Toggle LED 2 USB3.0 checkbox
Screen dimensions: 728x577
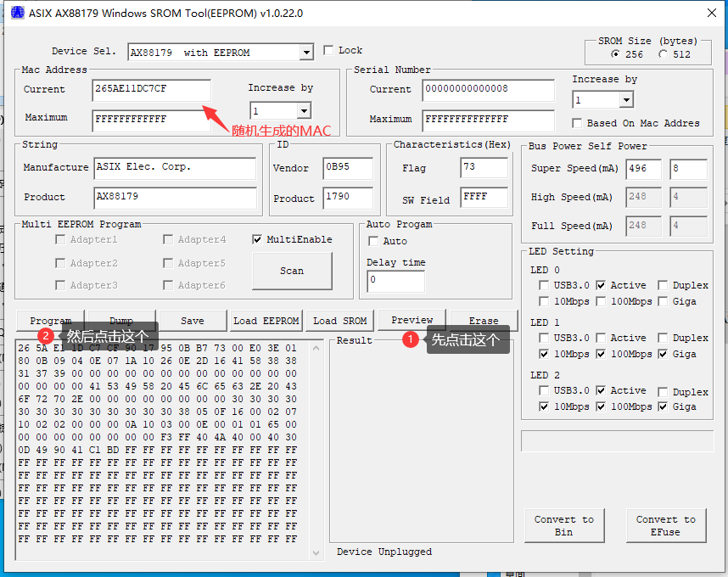tap(544, 390)
